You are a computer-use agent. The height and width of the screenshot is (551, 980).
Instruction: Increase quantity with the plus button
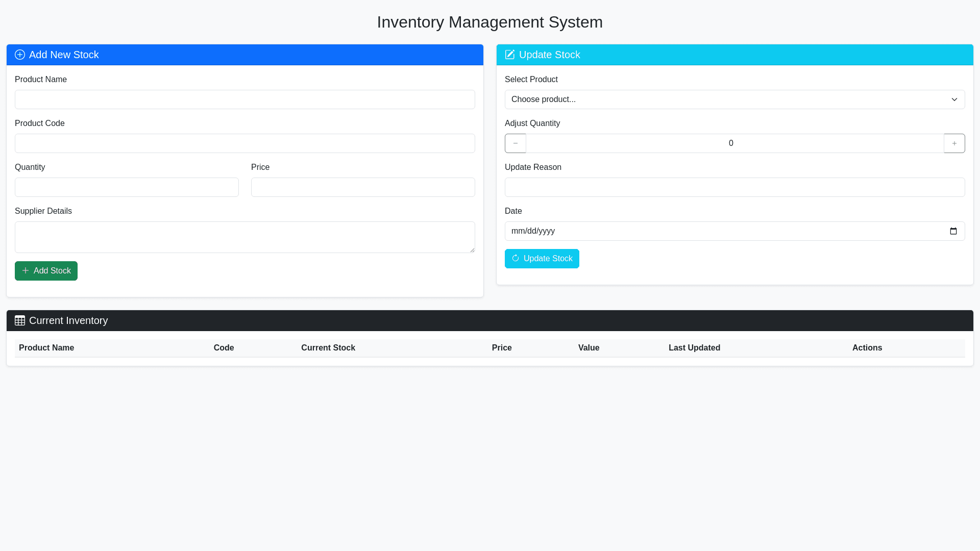(x=954, y=143)
